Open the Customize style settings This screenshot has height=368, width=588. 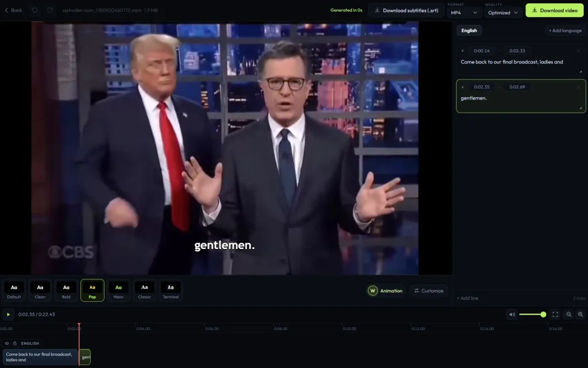(x=428, y=290)
